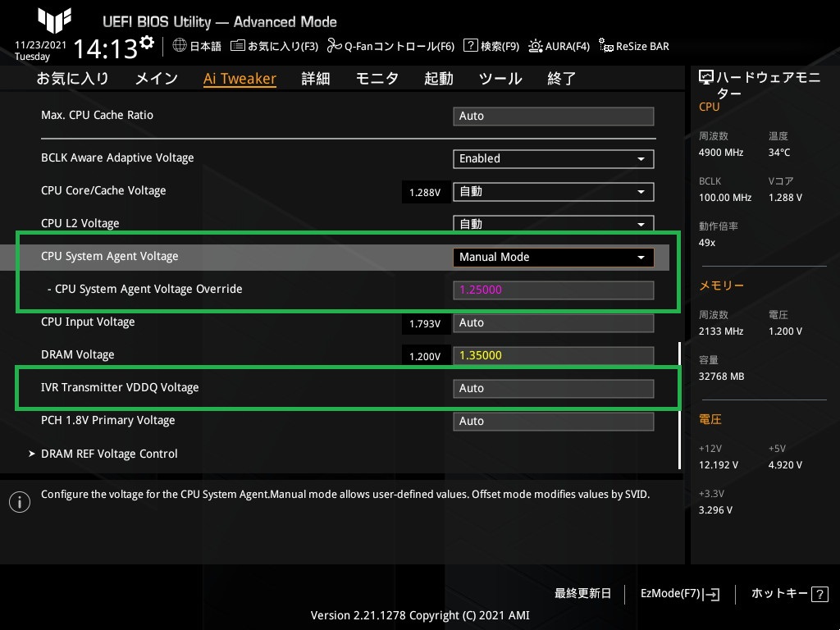Click CPU Input Voltage Auto field
840x630 pixels.
[x=554, y=323]
